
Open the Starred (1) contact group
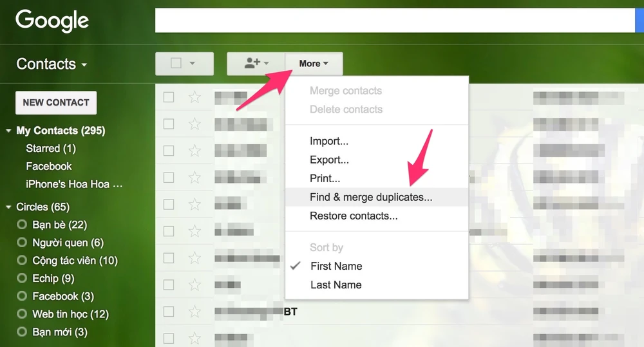[51, 148]
